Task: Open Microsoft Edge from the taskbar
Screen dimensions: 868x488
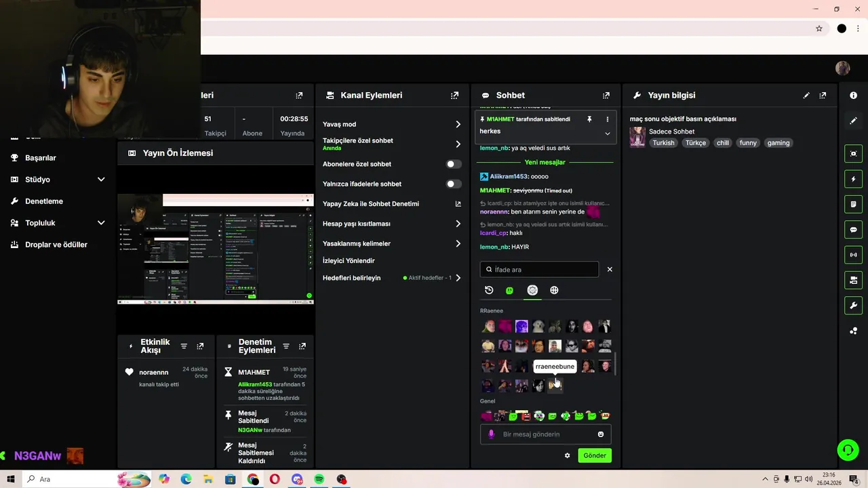Action: (x=186, y=479)
